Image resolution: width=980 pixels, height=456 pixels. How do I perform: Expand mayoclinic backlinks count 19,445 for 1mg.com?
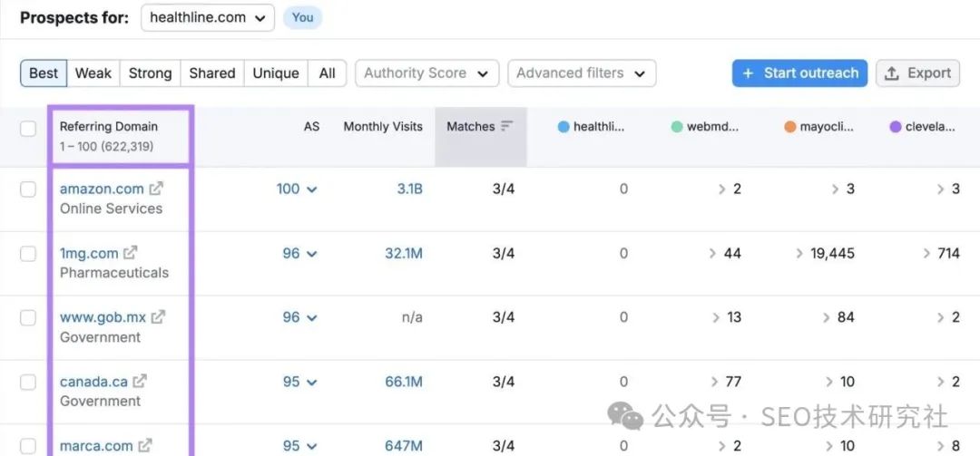click(x=825, y=253)
